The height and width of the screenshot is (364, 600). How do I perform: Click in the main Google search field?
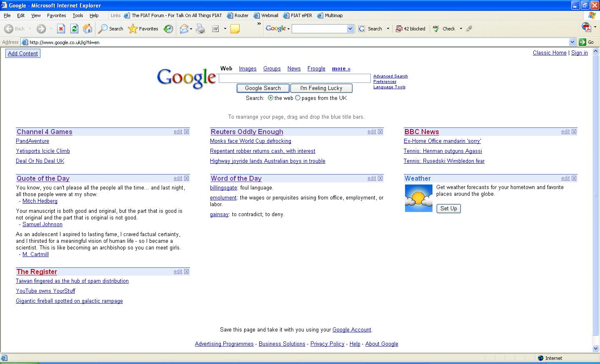tap(295, 78)
